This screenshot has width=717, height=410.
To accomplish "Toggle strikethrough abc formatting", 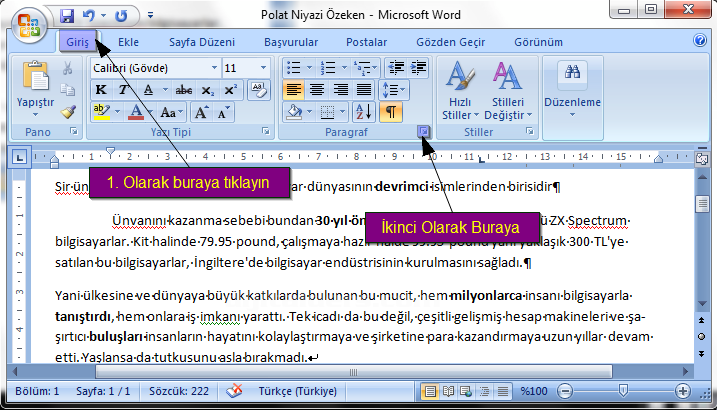I will (x=184, y=90).
